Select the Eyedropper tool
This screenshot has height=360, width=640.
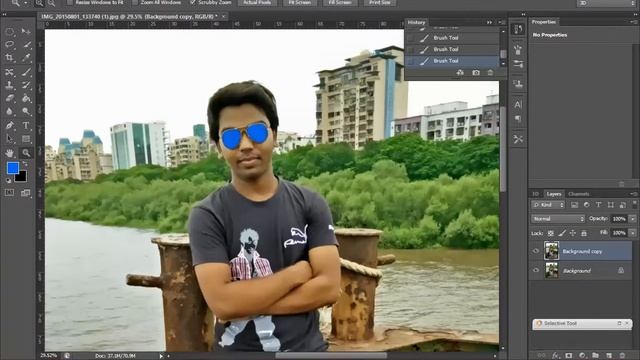26,58
